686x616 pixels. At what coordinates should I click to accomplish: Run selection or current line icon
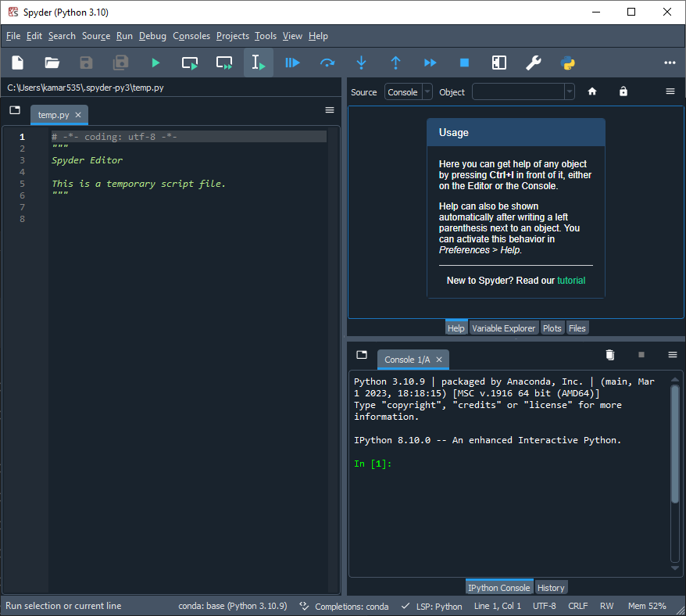click(259, 63)
